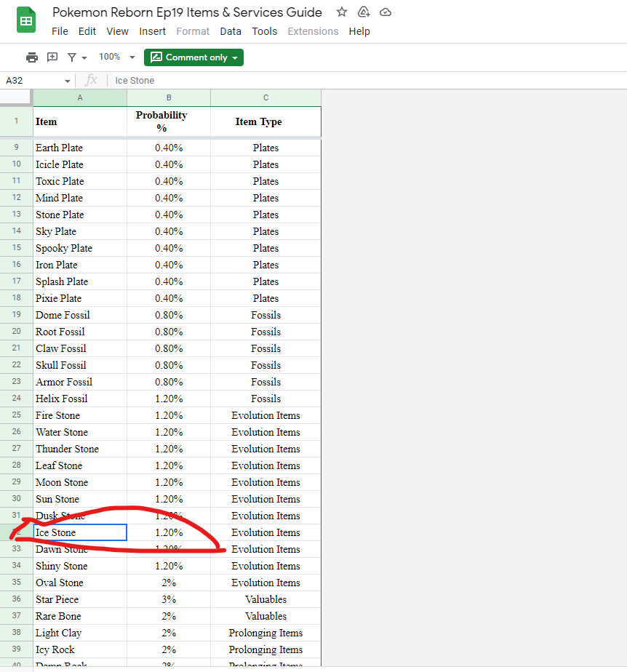This screenshot has width=627, height=672.
Task: Open the Tools menu
Action: coord(265,31)
